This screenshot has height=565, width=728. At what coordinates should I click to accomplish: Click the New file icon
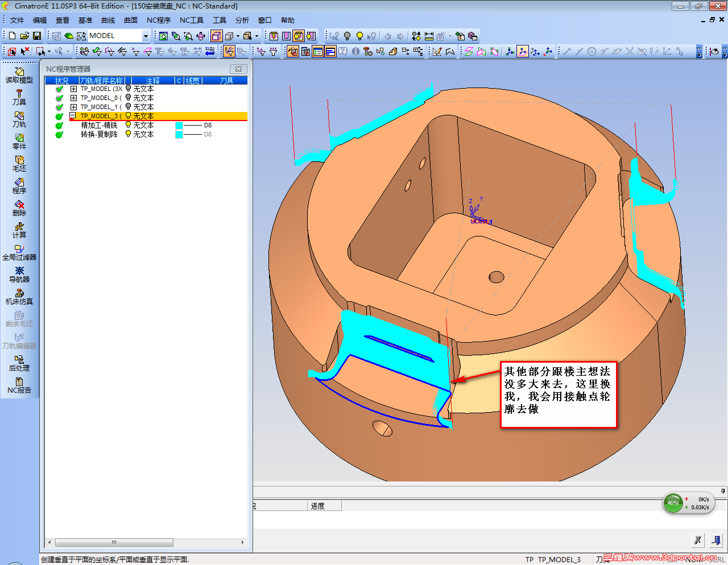point(13,36)
